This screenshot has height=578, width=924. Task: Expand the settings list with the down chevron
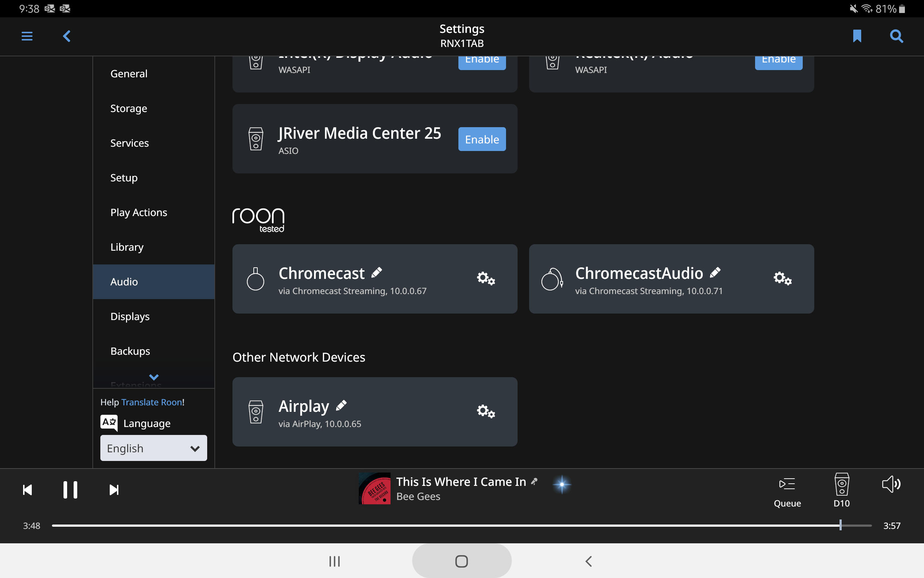point(154,377)
